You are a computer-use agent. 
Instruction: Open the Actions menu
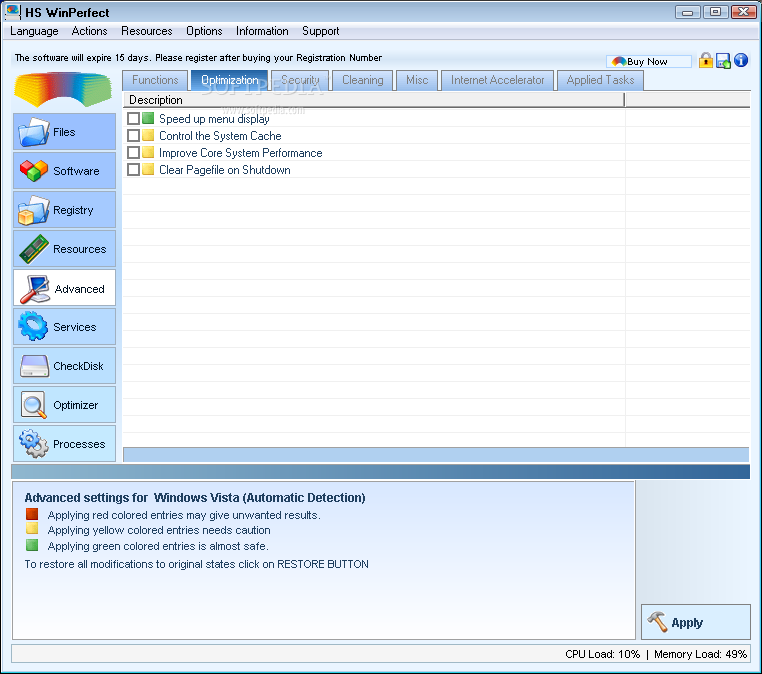click(x=89, y=31)
